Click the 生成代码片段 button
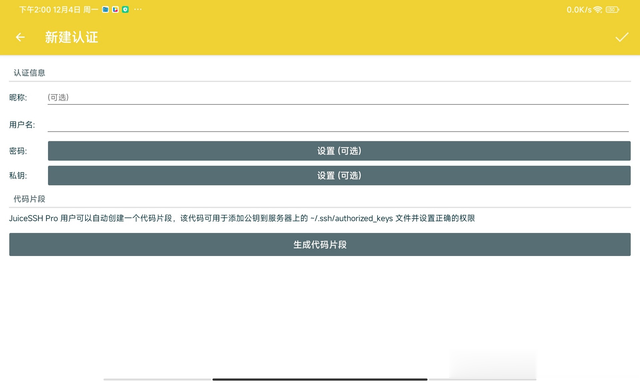 (x=320, y=244)
